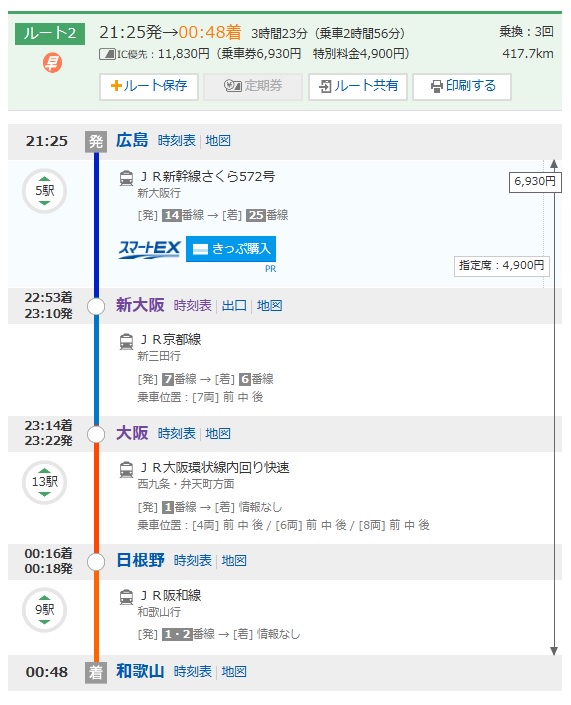Expand the 13駅 stops on the loop line
Screen dimensions: 571x705
click(45, 482)
